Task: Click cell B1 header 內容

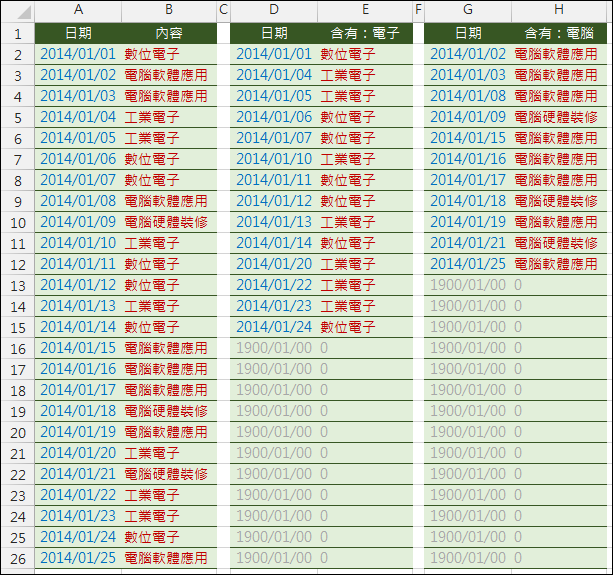Action: click(169, 33)
